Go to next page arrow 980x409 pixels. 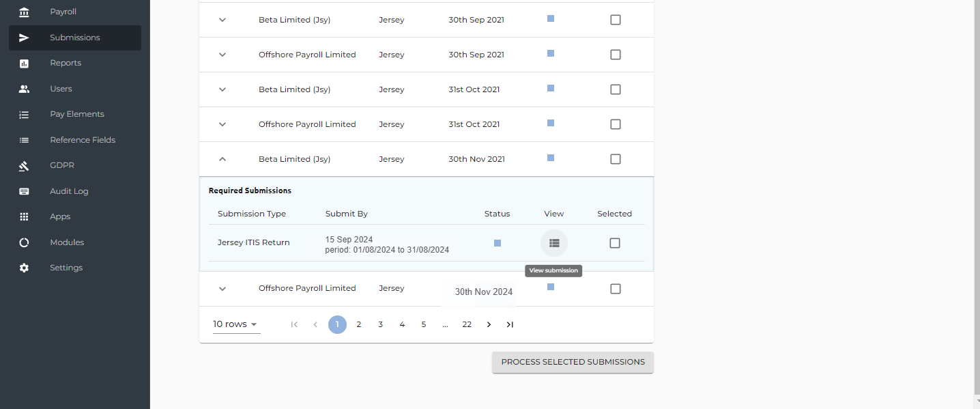(x=489, y=324)
